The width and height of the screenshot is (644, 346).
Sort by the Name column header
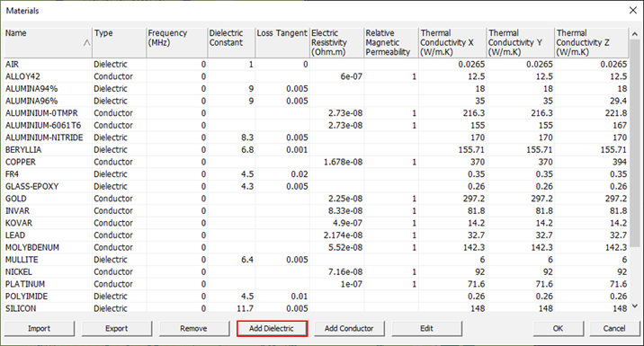tap(48, 42)
